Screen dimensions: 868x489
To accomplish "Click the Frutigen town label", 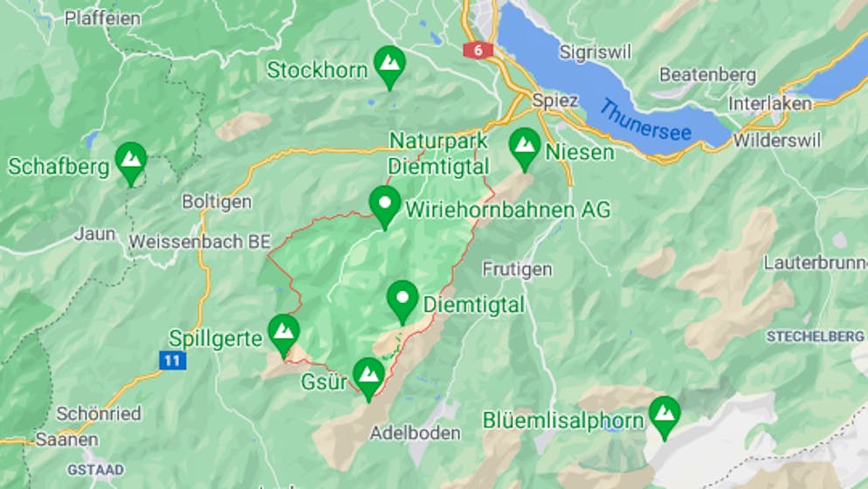I will [x=517, y=269].
